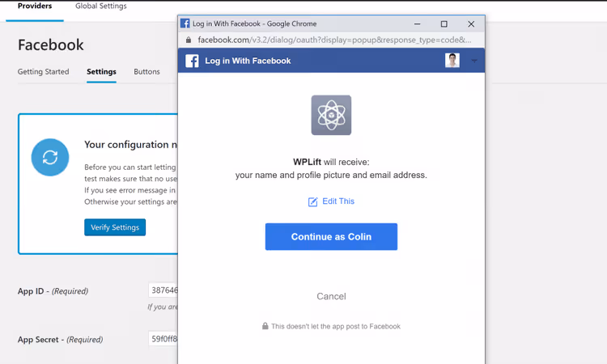Click the profile picture thumbnail
The height and width of the screenshot is (364, 607).
pos(452,61)
